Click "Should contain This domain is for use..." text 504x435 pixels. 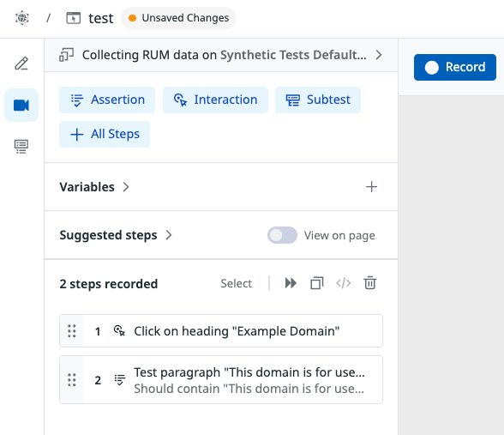click(x=249, y=389)
